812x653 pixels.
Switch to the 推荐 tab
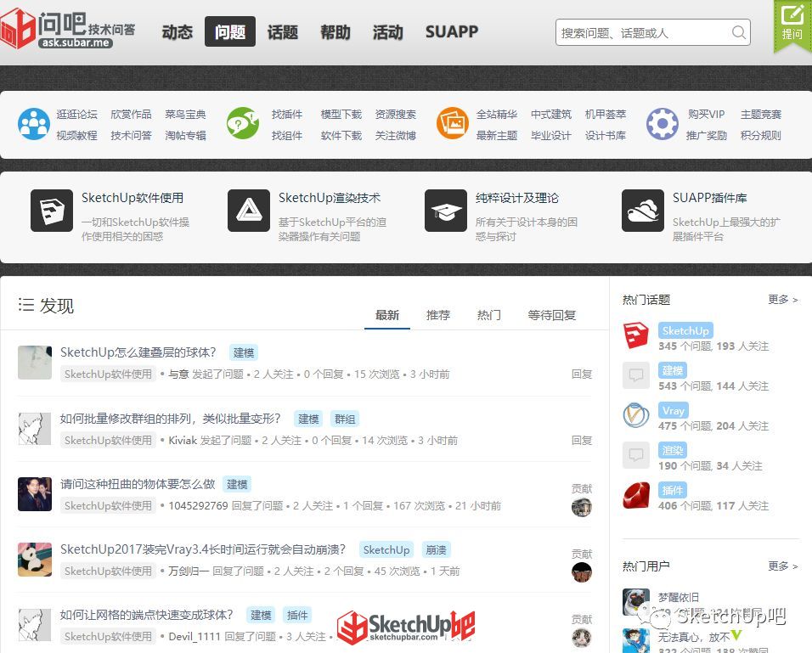[x=438, y=315]
